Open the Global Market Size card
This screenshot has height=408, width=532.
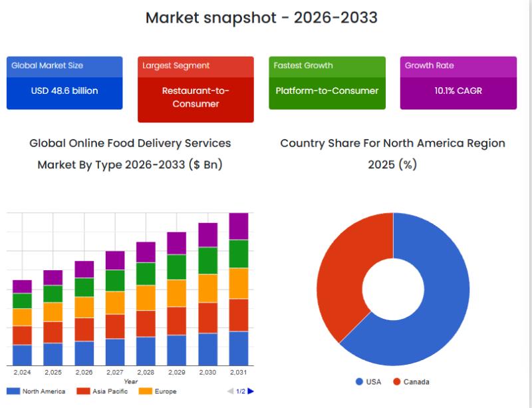click(65, 83)
